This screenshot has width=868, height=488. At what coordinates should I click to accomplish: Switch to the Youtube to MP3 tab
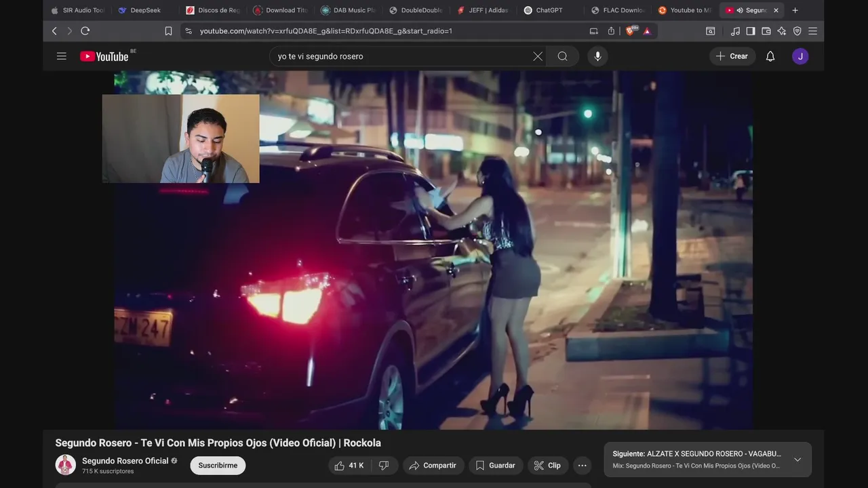685,10
